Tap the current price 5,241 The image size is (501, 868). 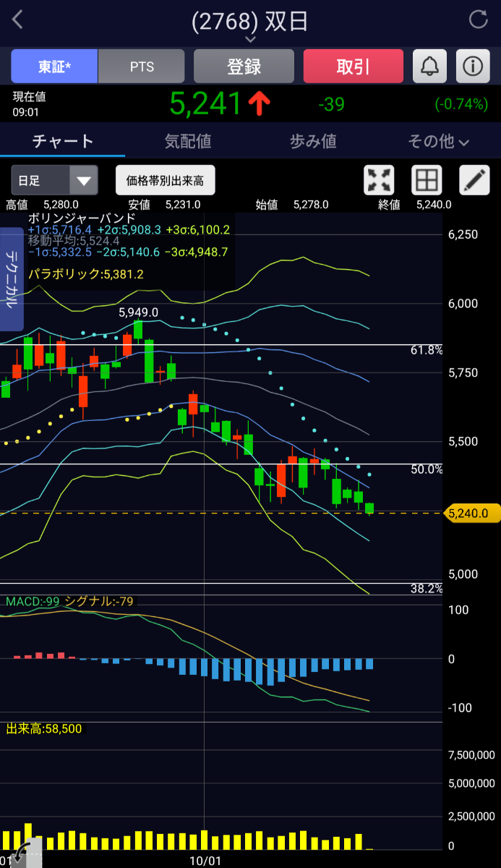(x=205, y=104)
